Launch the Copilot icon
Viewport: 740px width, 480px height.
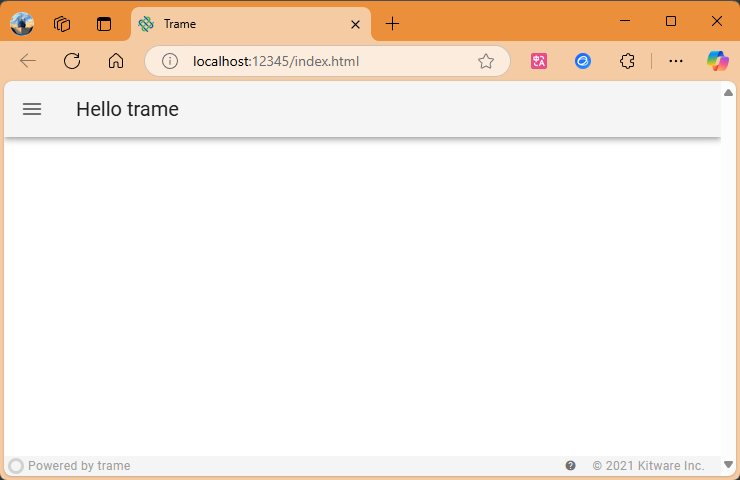point(717,61)
